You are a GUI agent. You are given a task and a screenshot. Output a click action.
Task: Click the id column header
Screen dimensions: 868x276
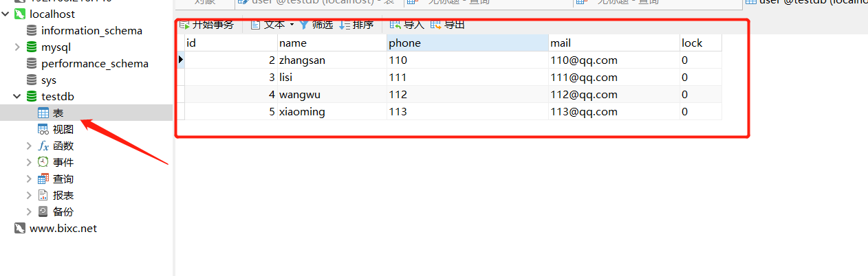pos(231,43)
